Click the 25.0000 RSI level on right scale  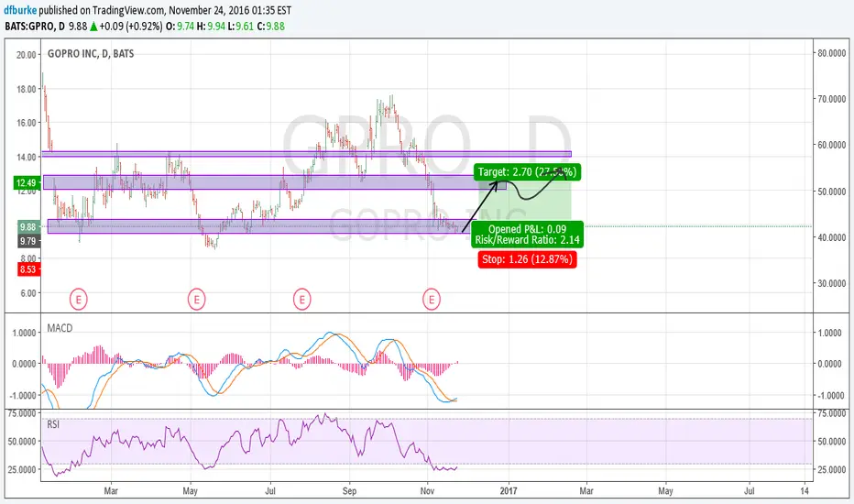point(832,469)
